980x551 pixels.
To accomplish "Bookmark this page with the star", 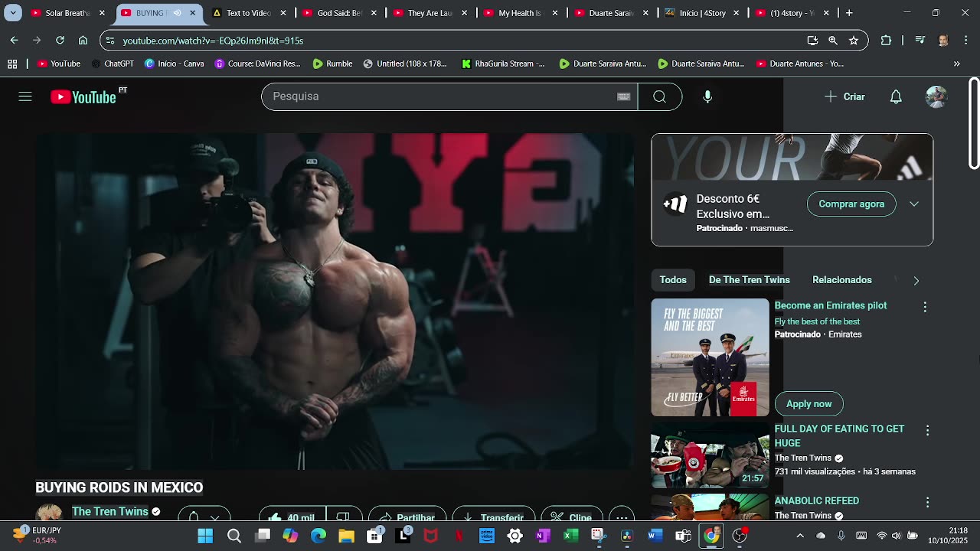I will (x=854, y=41).
